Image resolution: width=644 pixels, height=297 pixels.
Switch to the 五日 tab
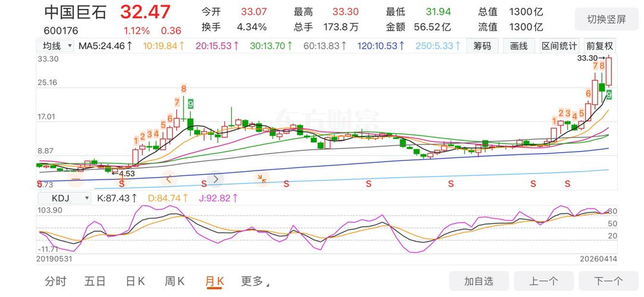pos(95,282)
